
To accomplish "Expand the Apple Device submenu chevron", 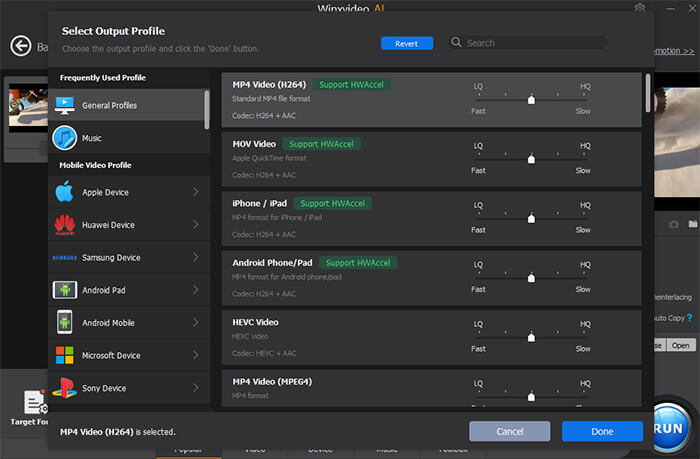I will (x=196, y=192).
